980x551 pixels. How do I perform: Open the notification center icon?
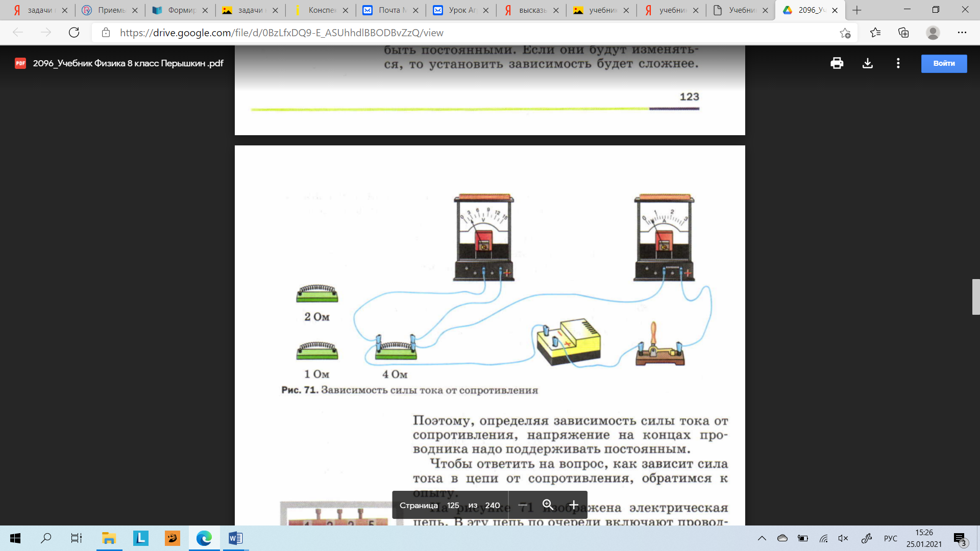pyautogui.click(x=960, y=539)
